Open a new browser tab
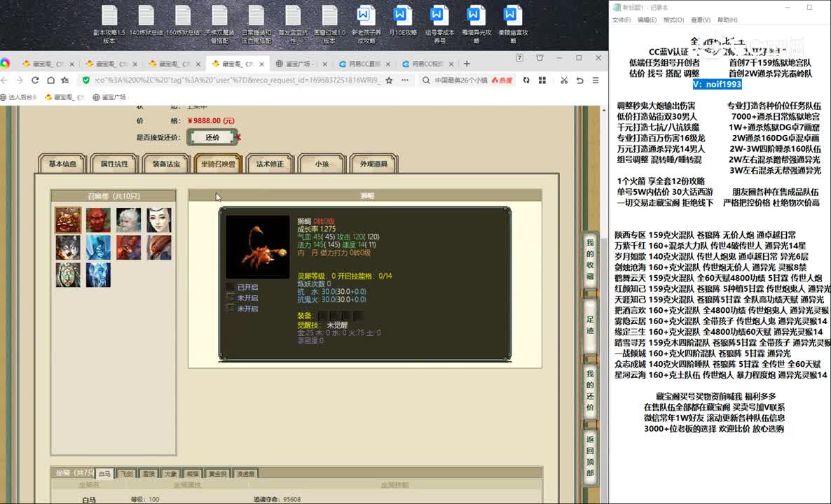This screenshot has height=504, width=831. coord(467,64)
